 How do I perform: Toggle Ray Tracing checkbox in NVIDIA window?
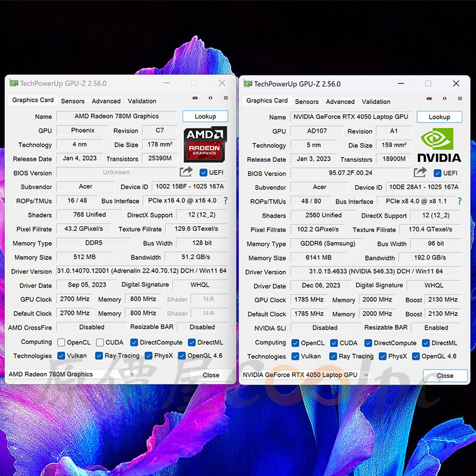333,356
